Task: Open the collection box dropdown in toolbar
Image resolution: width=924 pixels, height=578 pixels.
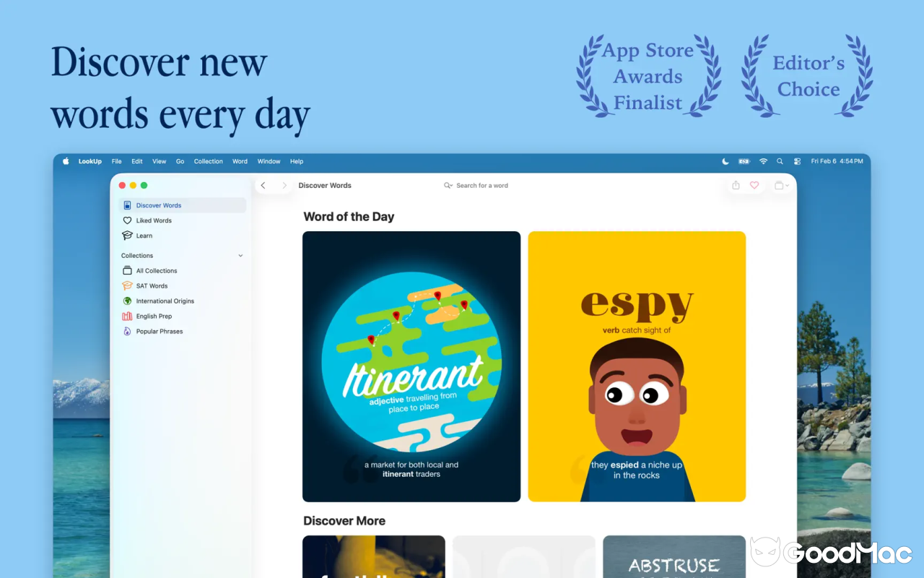Action: 781,186
